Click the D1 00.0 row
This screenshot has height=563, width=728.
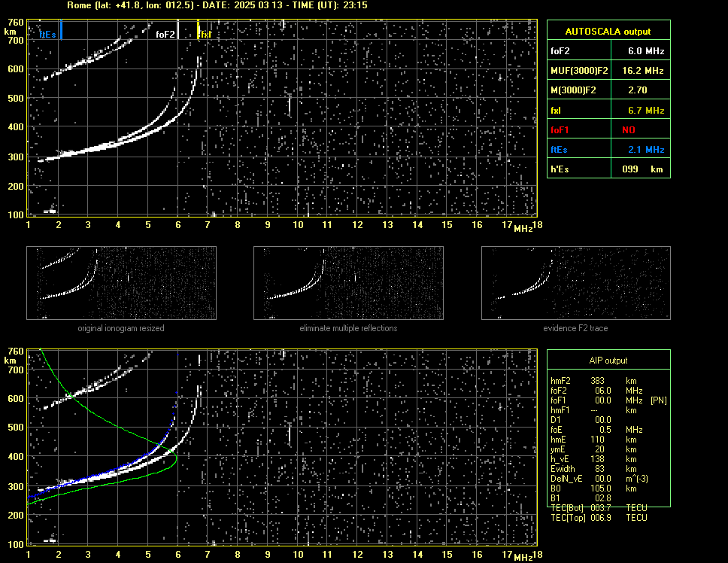point(581,420)
